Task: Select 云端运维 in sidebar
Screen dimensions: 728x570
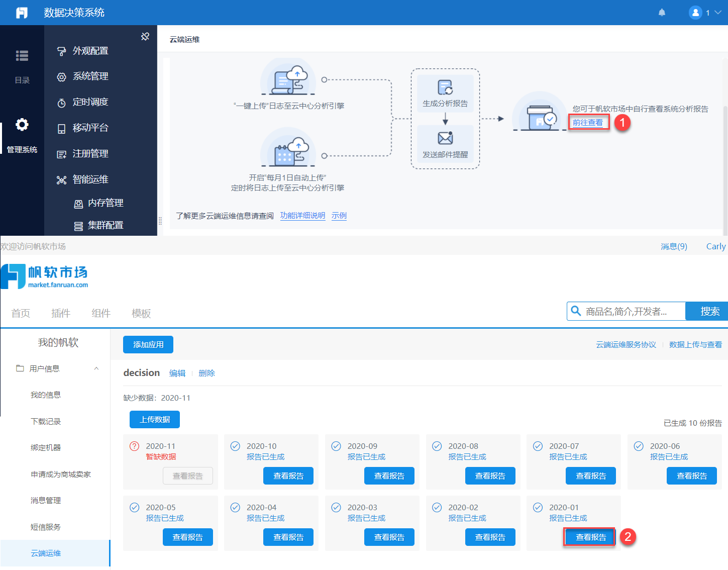Action: 55,553
